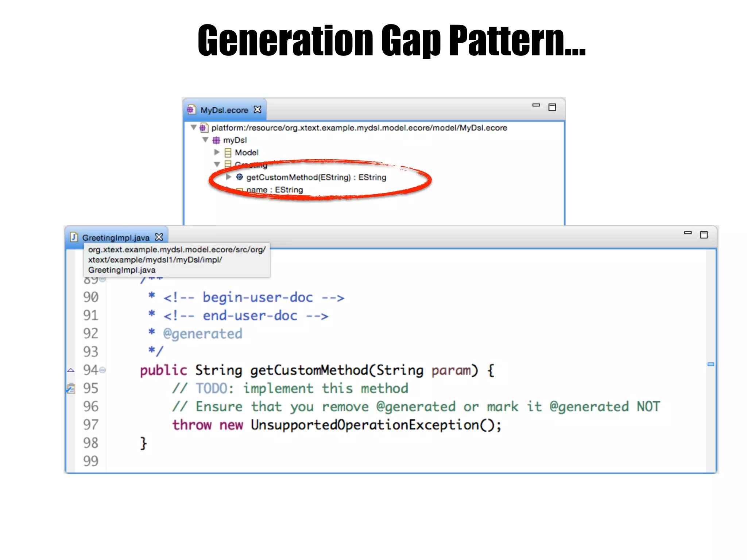
Task: Click the override marker triangle at line 94
Action: pyautogui.click(x=71, y=370)
